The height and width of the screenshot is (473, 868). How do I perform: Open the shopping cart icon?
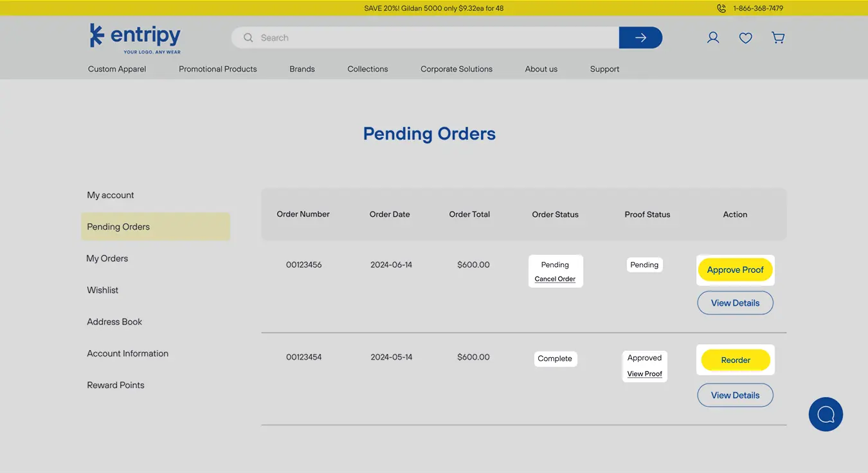tap(778, 38)
